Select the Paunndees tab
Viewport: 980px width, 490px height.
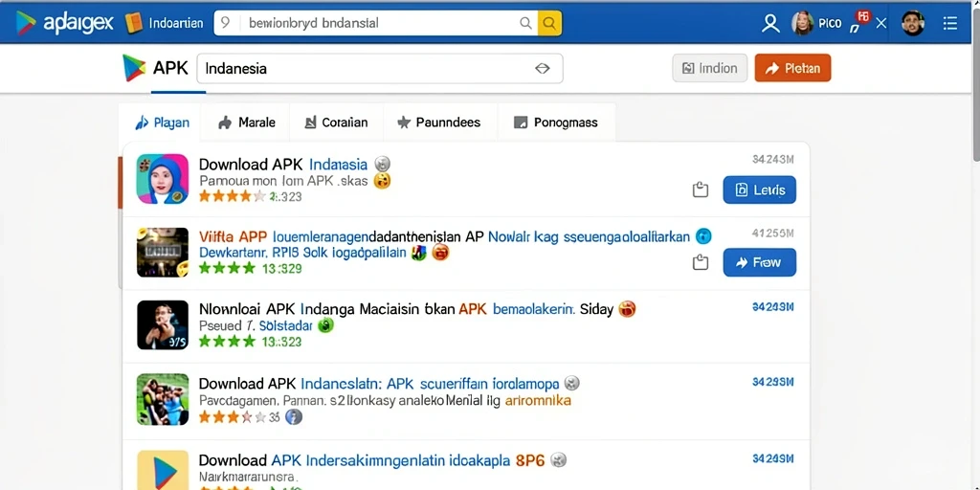(438, 122)
